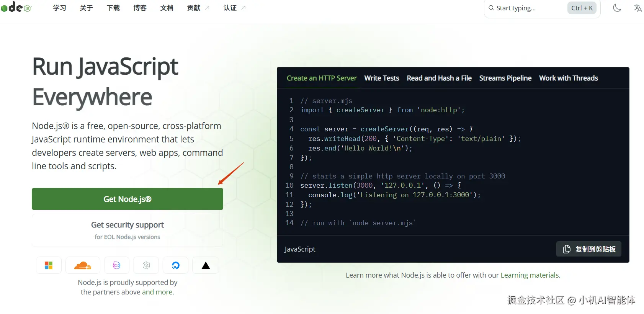Click code line 'server.listen(3000'
This screenshot has height=314, width=644.
pyautogui.click(x=381, y=185)
